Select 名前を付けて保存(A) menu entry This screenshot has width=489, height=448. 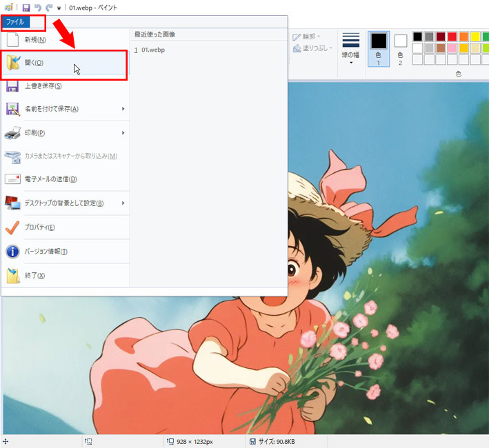point(61,109)
